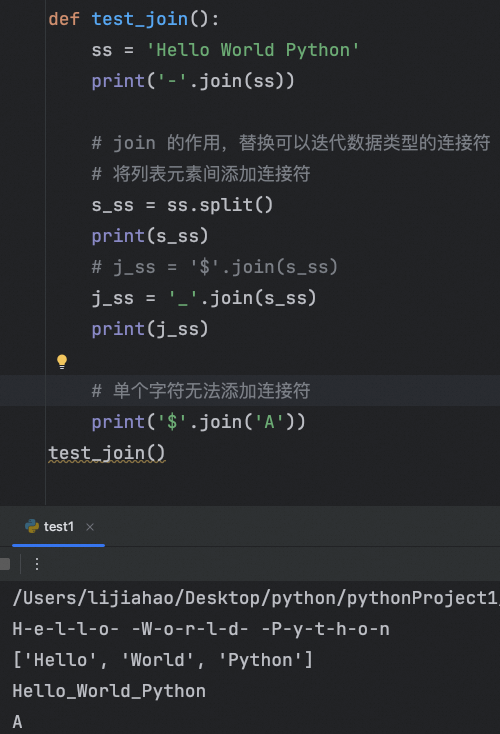Click the /Users/lijiahao path in console output
This screenshot has width=500, height=734.
(255, 598)
